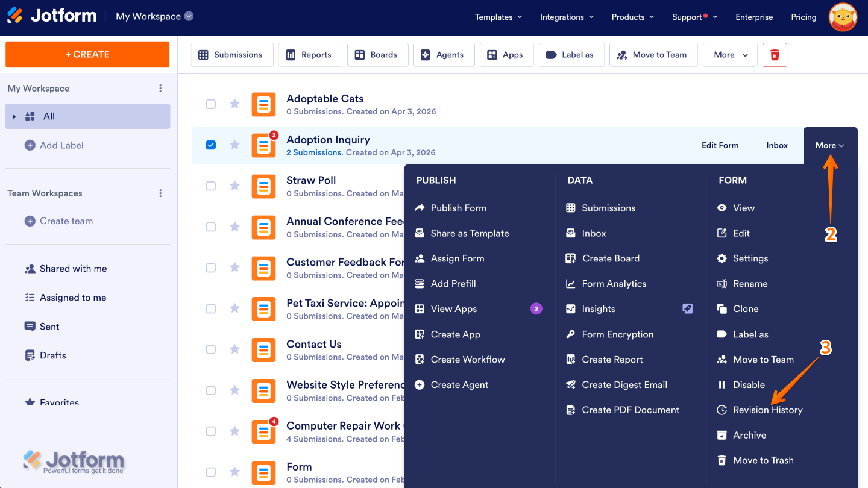The image size is (868, 488).
Task: Select Revision History from the Form menu
Action: click(767, 410)
